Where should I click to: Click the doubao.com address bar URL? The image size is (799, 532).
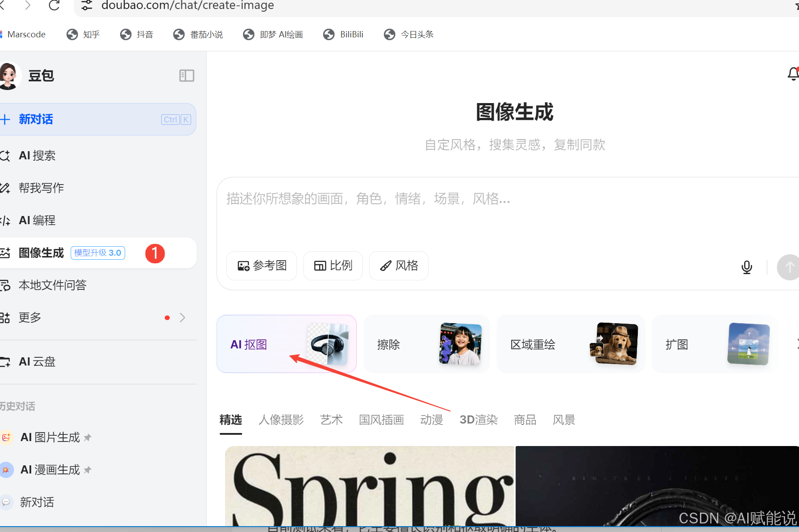(188, 5)
